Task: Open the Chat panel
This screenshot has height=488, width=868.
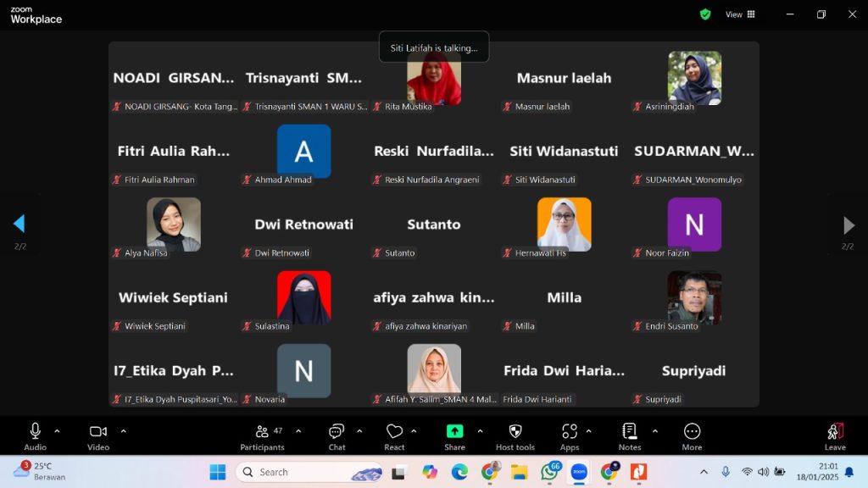Action: (337, 435)
